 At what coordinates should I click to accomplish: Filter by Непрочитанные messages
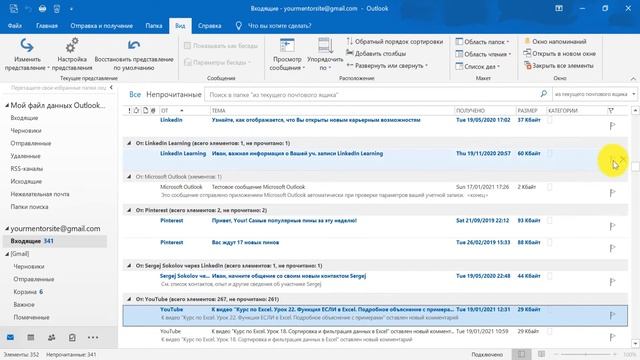174,94
